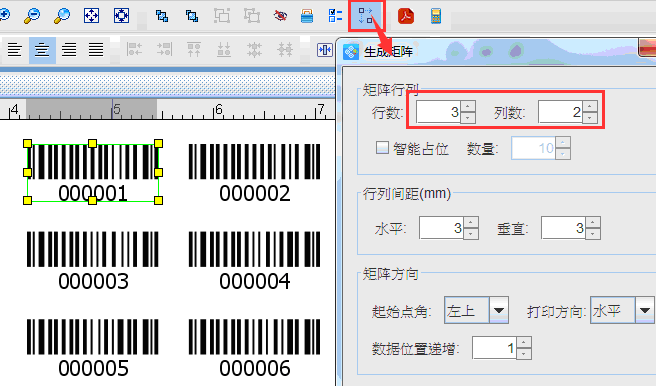Click the 列数 input field

[561, 112]
